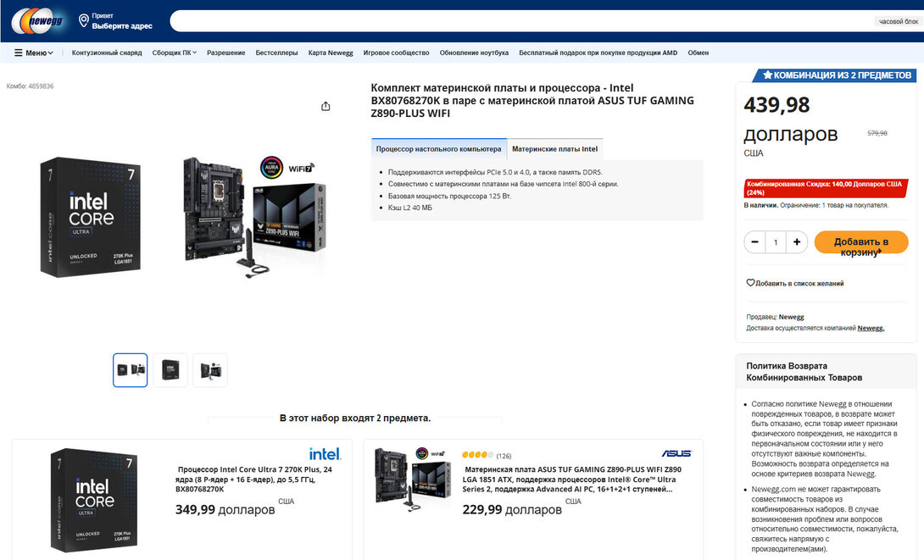Open the hamburger Меню icon
Viewport: 924px width, 560px height.
(x=19, y=53)
